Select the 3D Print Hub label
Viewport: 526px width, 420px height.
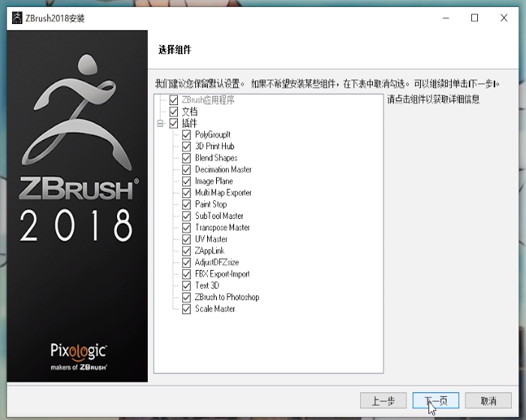point(215,146)
